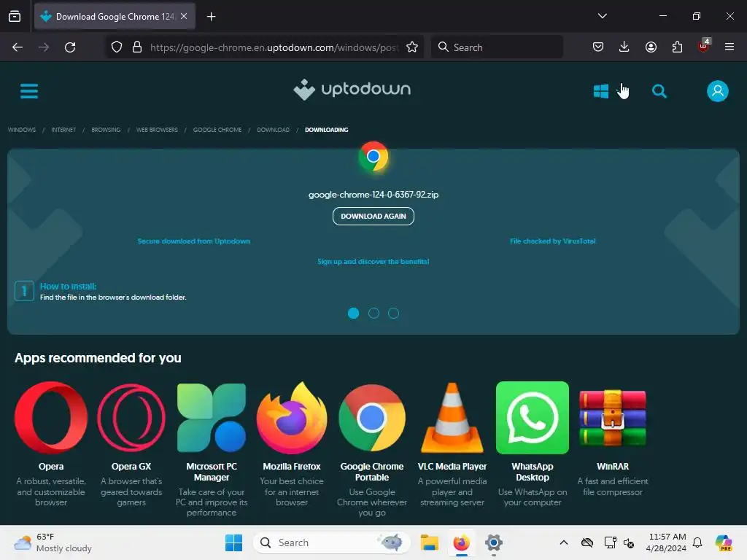Viewport: 747px width, 560px height.
Task: Click the Uptodown logo
Action: [x=352, y=90]
